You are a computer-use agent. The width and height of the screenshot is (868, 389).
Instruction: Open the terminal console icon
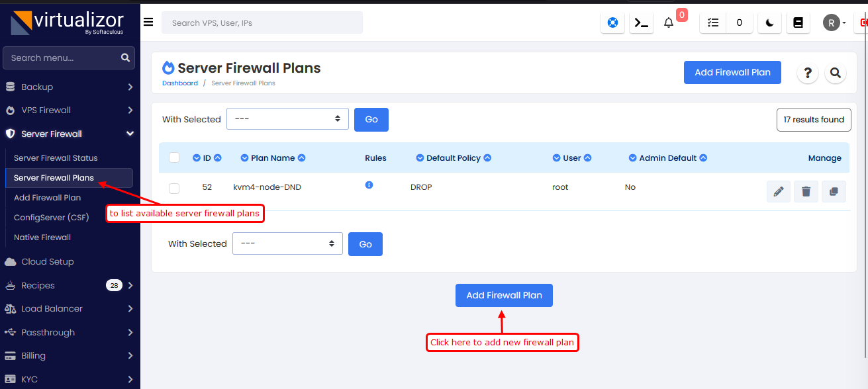pyautogui.click(x=641, y=22)
